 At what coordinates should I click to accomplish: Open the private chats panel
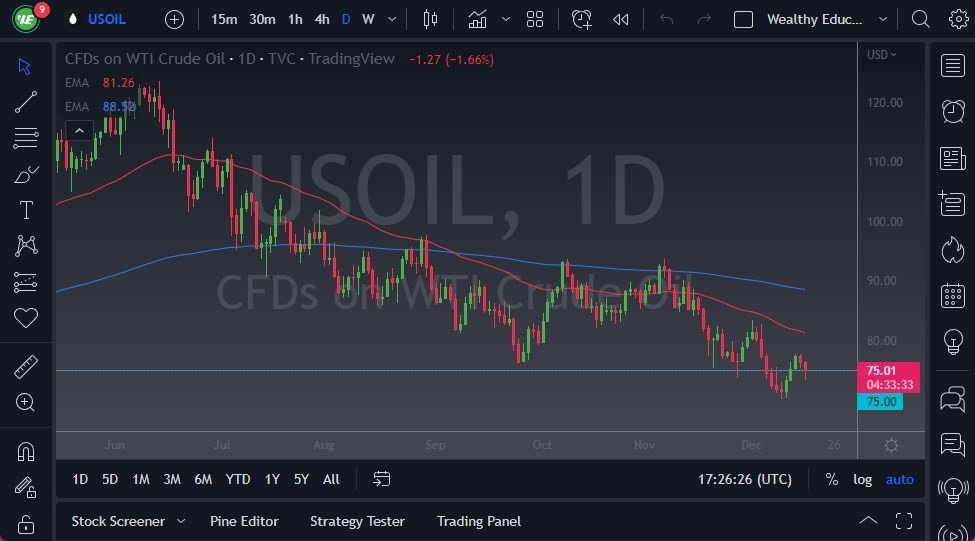pos(953,445)
